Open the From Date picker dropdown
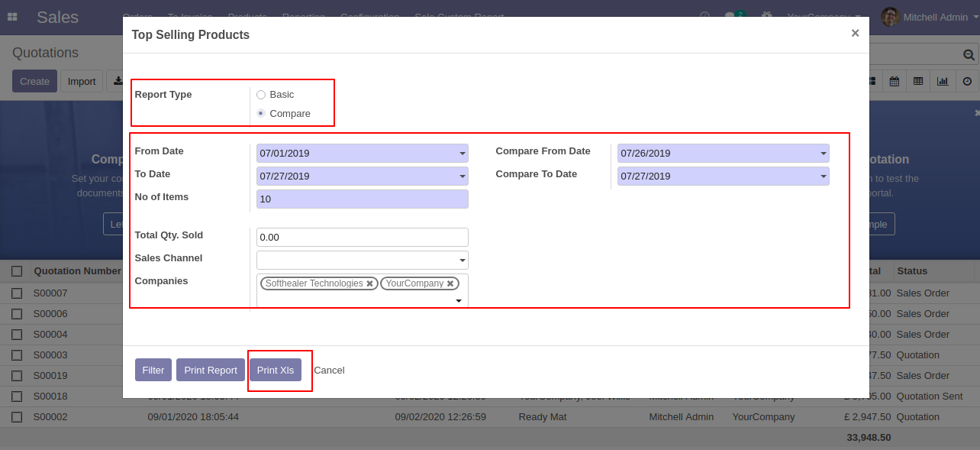Image resolution: width=980 pixels, height=450 pixels. coord(462,154)
